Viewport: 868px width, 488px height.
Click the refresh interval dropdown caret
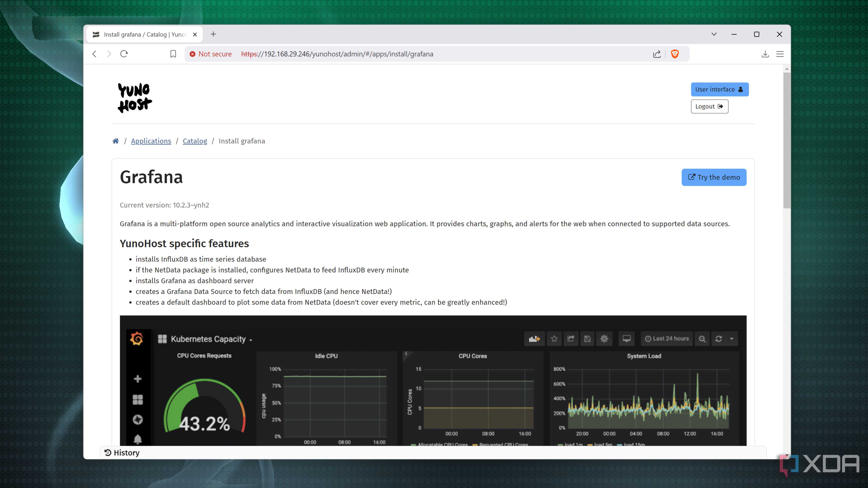[x=731, y=338]
